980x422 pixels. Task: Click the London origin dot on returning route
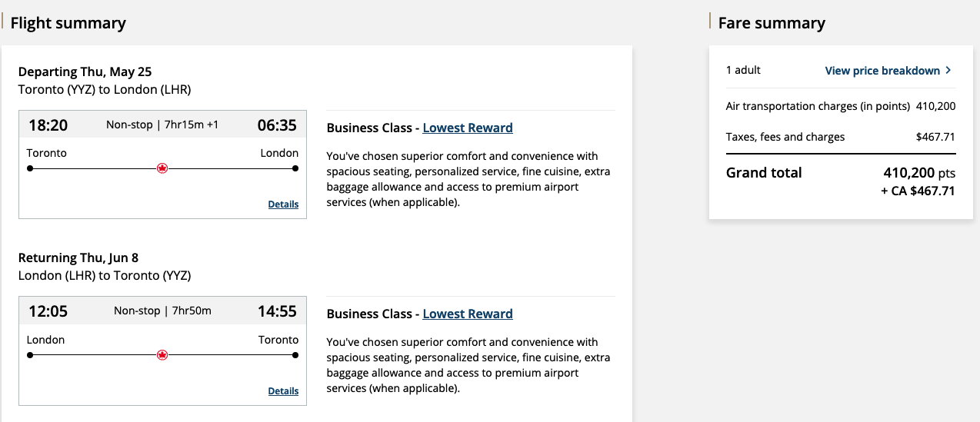[29, 355]
